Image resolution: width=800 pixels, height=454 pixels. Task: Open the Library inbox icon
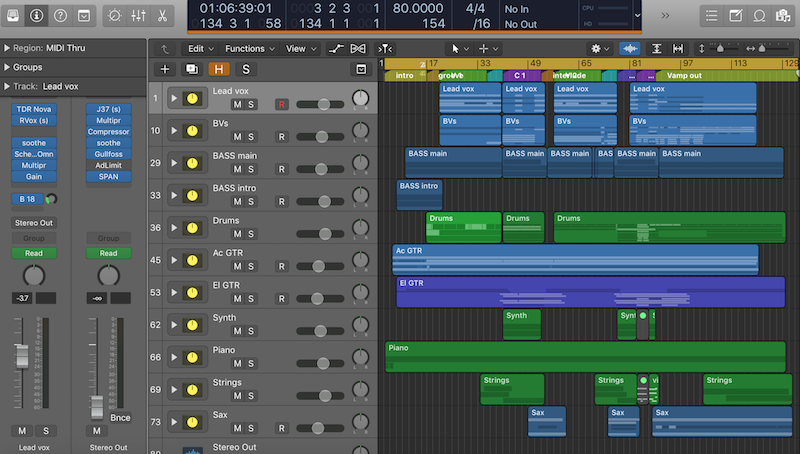coord(12,16)
